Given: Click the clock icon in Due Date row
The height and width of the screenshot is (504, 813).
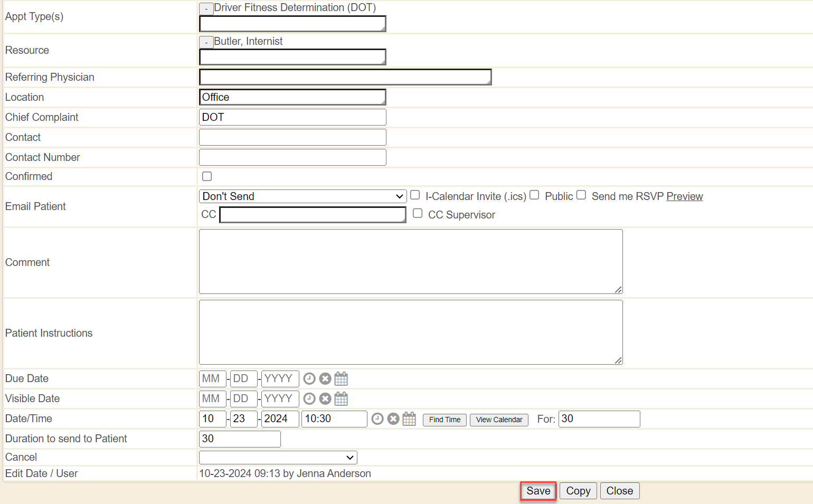Looking at the screenshot, I should pos(309,379).
